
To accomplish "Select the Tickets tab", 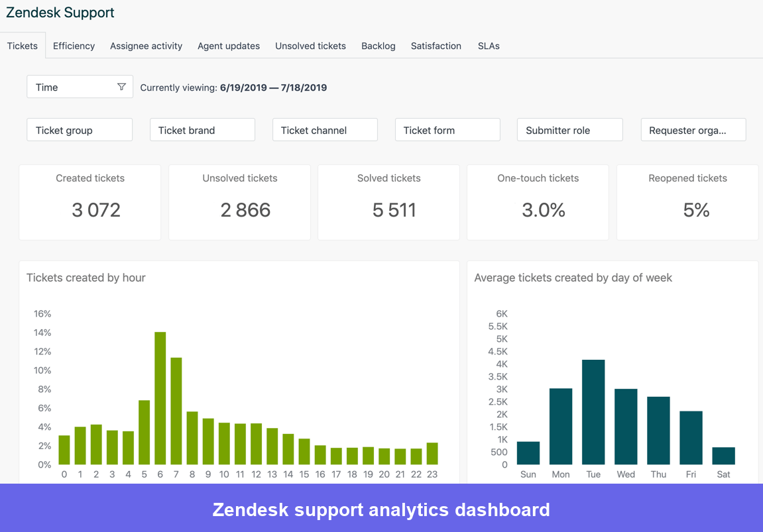I will tap(23, 46).
